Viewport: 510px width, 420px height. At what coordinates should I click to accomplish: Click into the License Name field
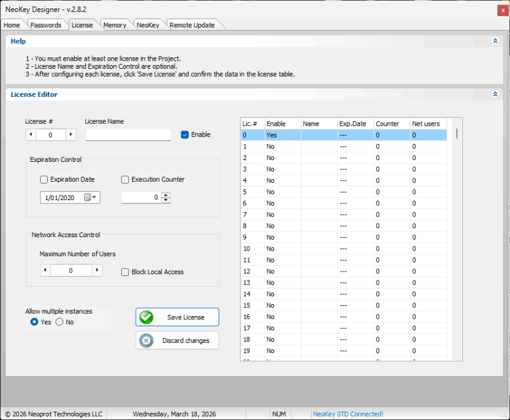click(128, 134)
